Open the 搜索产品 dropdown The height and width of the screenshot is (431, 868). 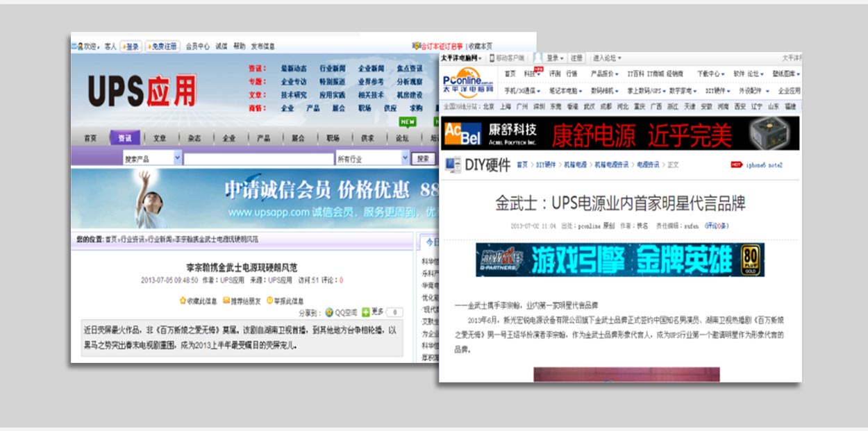point(177,159)
